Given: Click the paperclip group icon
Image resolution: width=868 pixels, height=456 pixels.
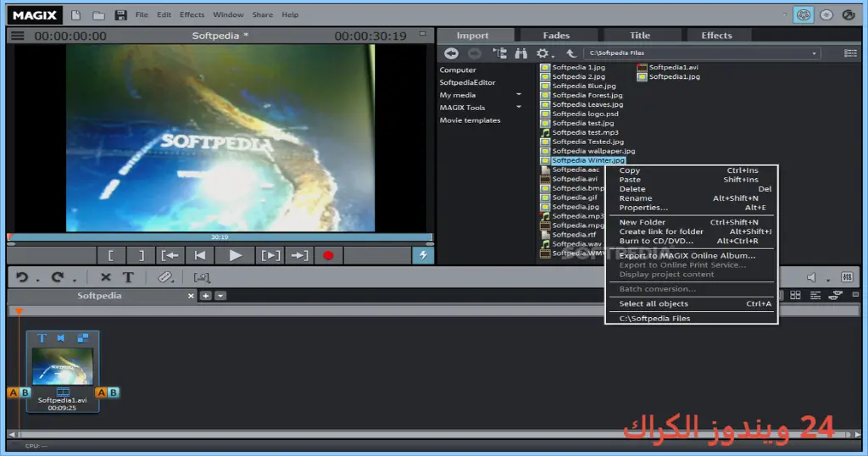Looking at the screenshot, I should [165, 277].
